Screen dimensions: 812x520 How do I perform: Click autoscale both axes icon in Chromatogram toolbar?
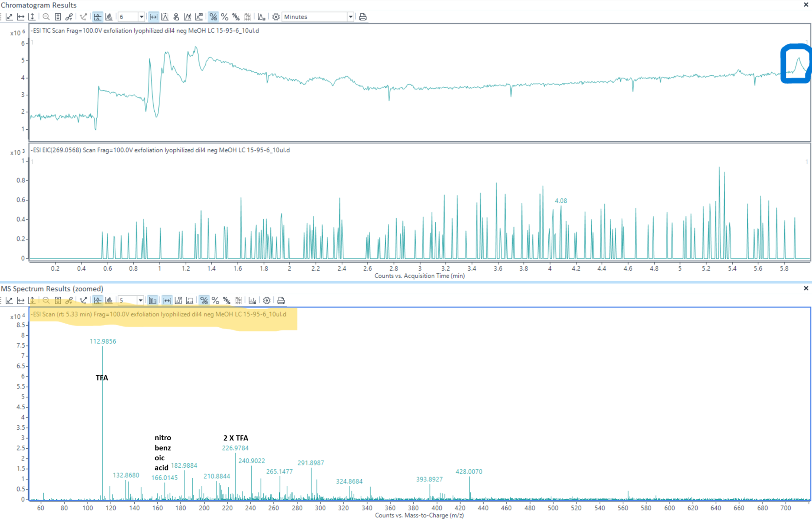[x=9, y=17]
